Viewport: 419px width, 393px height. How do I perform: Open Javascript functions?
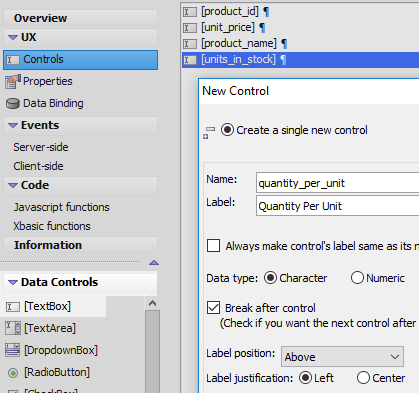61,207
